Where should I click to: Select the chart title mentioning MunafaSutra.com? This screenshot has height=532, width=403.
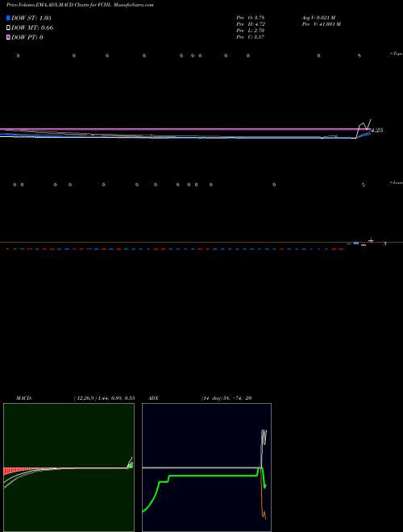click(80, 5)
